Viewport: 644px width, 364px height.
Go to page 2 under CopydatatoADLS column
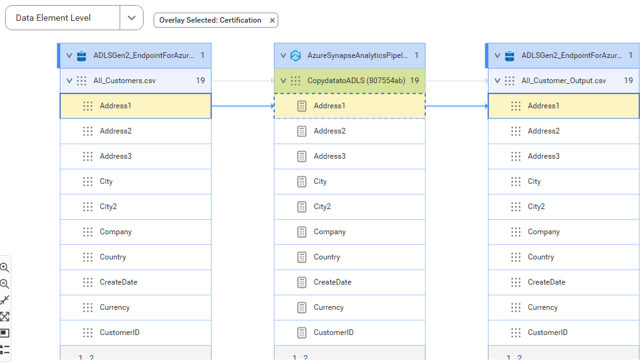tap(305, 358)
